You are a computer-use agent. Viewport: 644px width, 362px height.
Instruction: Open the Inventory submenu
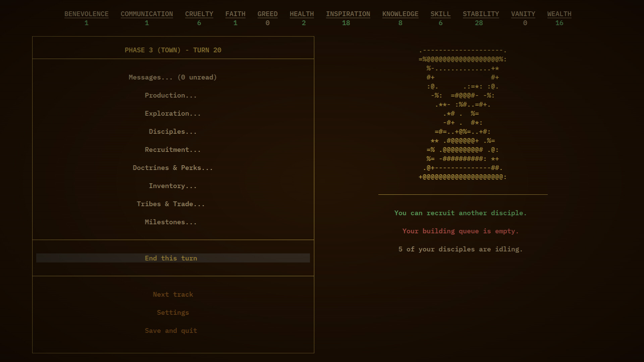click(x=173, y=186)
